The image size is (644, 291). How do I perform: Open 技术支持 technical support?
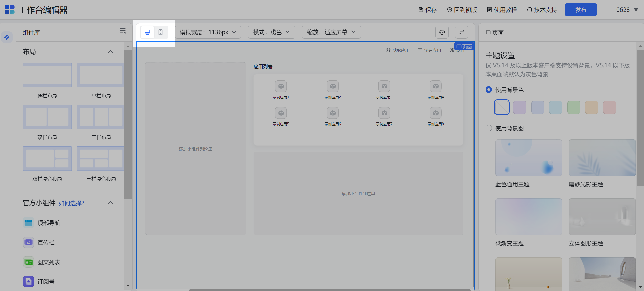click(x=542, y=10)
